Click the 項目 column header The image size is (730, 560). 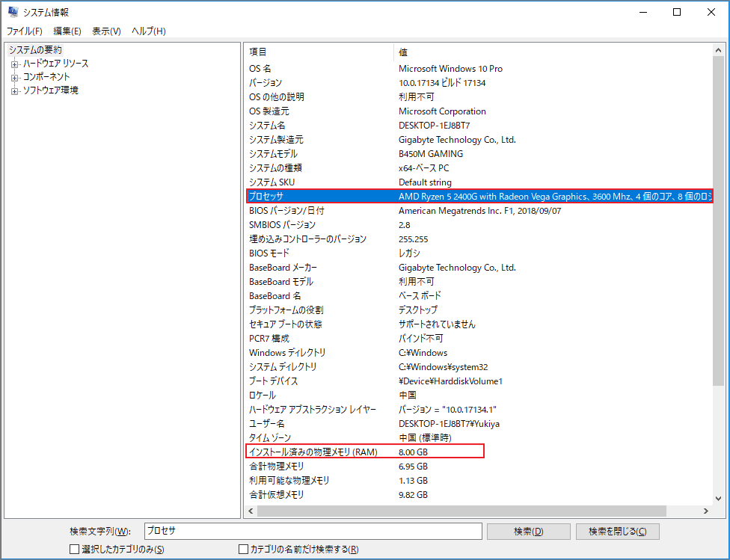pos(319,52)
